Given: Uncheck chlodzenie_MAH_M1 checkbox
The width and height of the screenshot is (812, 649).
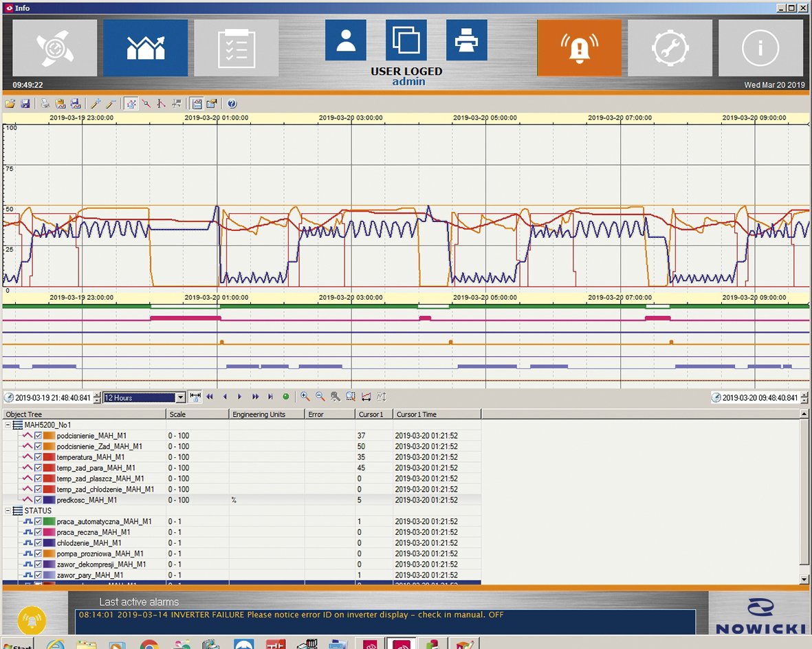Looking at the screenshot, I should (39, 543).
